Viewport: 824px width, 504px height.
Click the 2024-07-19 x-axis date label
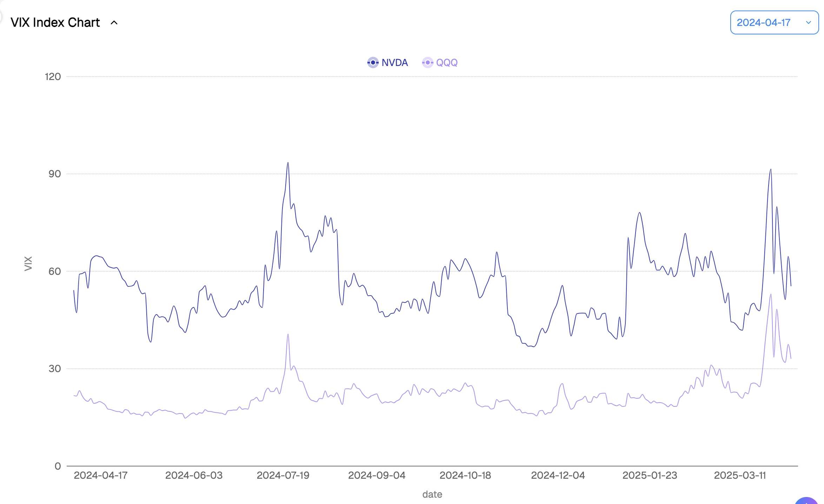click(x=283, y=475)
